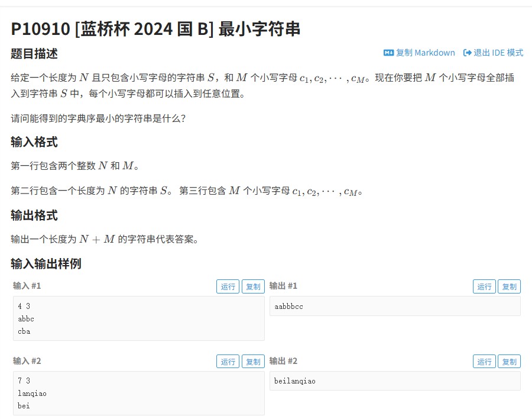
Task: Click the 输入格式 heading
Action: click(34, 142)
